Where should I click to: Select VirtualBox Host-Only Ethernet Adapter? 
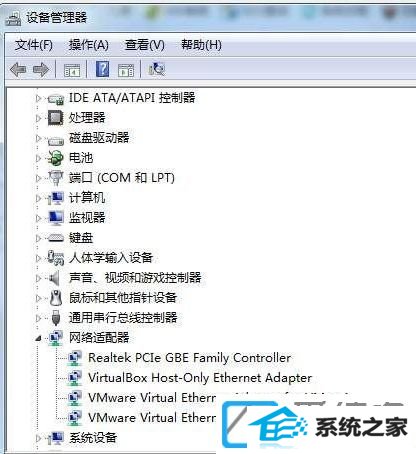pos(200,378)
